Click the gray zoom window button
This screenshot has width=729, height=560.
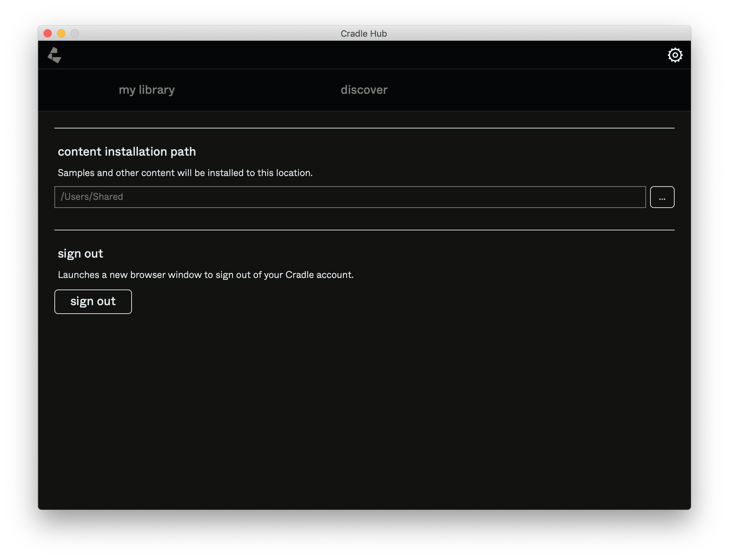tap(74, 33)
